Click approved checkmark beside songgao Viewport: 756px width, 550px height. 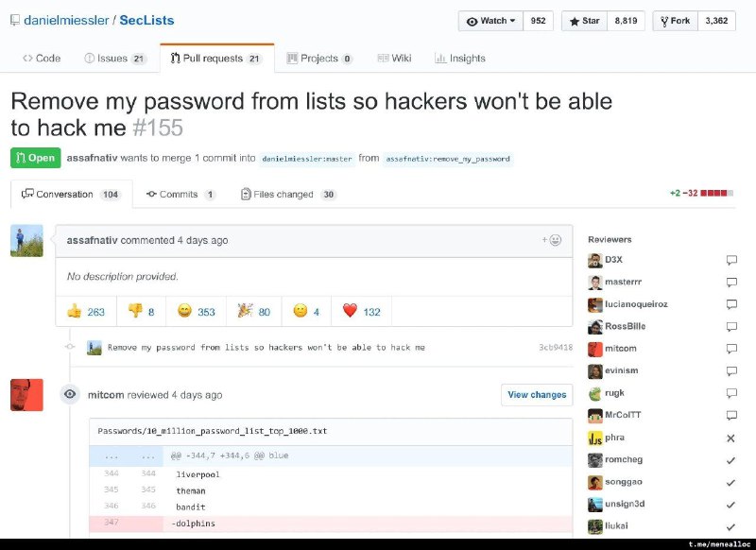(730, 483)
